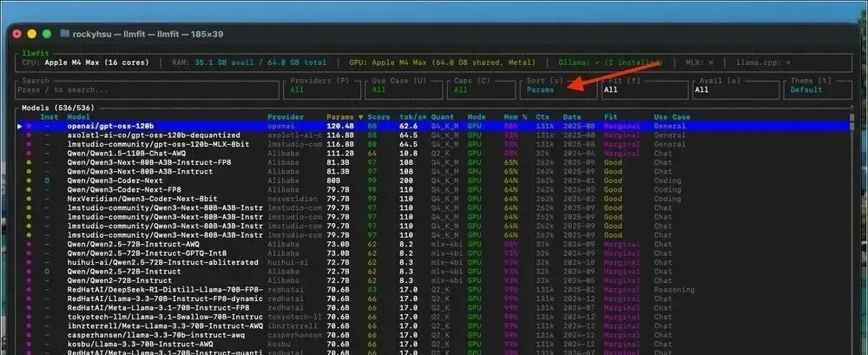The width and height of the screenshot is (868, 355).
Task: Select RedHatAI/Llama-3.3-70B-Instruct-FP8-dynamic model
Action: click(x=165, y=299)
